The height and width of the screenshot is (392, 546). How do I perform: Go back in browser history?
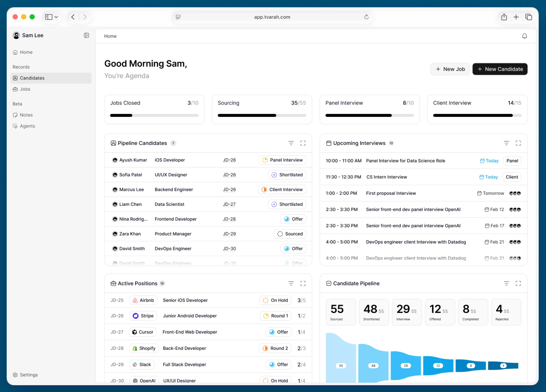click(x=73, y=17)
